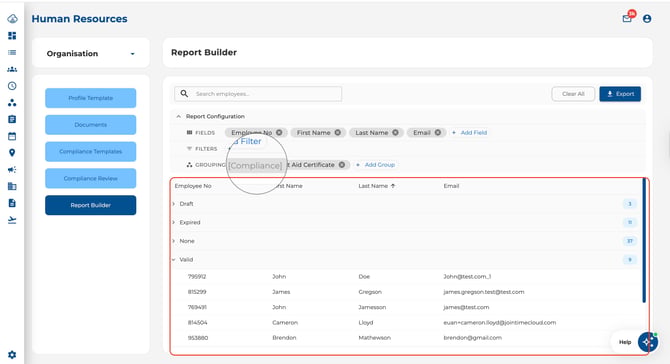
Task: Click email brendon@gmail.com
Action: pyautogui.click(x=473, y=338)
